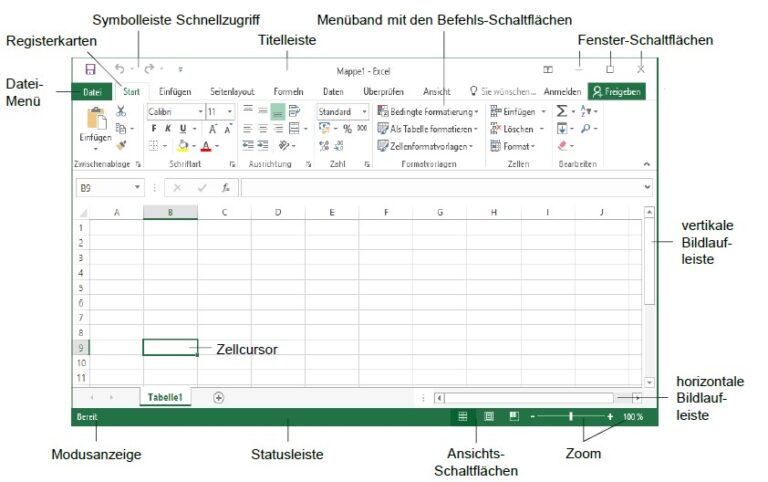Click the Save icon in the quick access toolbar
The image size is (768, 482).
(91, 69)
